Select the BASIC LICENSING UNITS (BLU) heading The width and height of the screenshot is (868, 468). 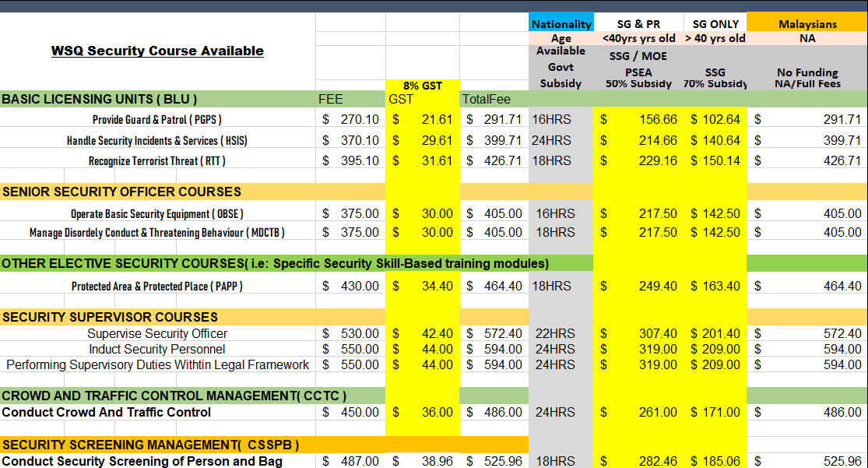[100, 99]
